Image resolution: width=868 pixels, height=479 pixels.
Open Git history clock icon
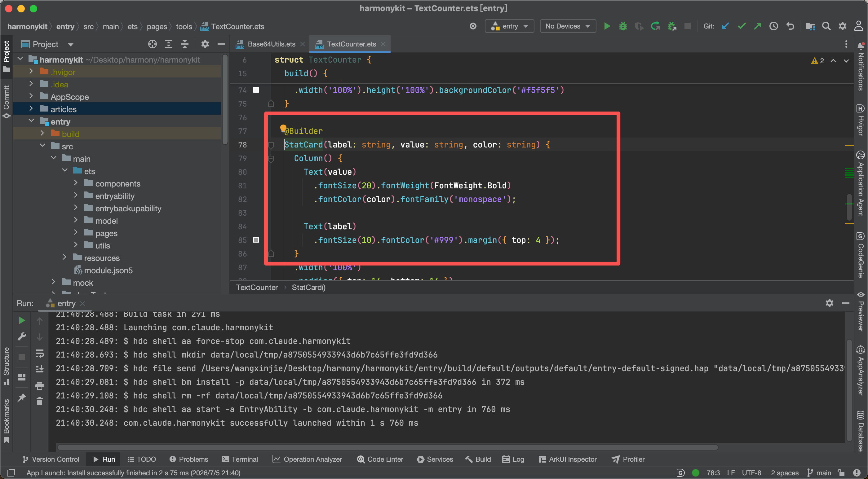pos(774,26)
